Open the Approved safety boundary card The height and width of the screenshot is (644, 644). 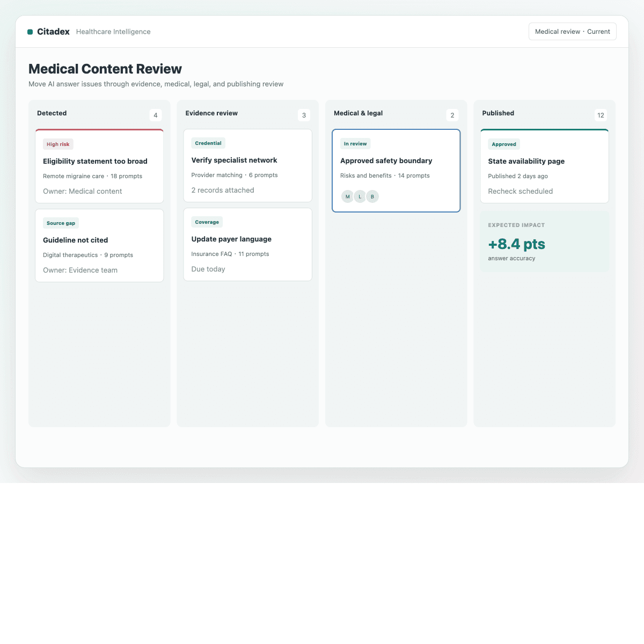point(396,171)
